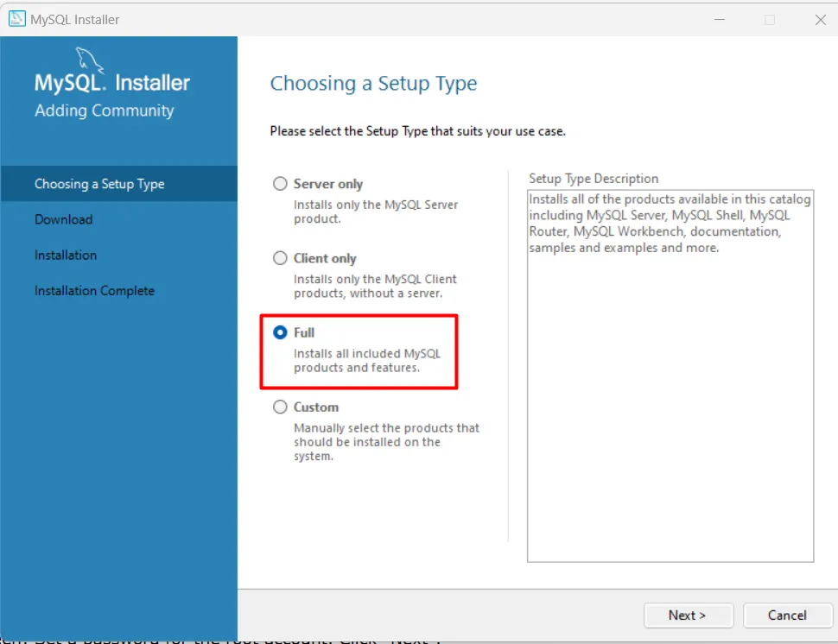Select the "Server only" setup type
838x644 pixels.
280,184
